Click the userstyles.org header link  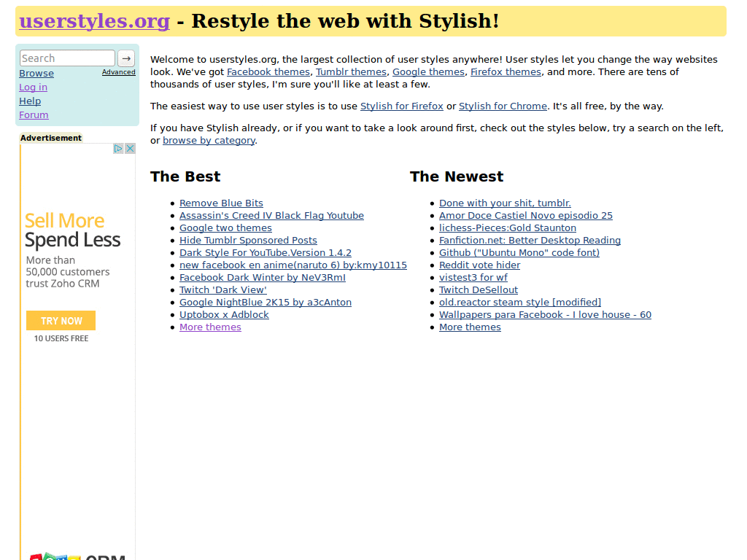[x=93, y=21]
